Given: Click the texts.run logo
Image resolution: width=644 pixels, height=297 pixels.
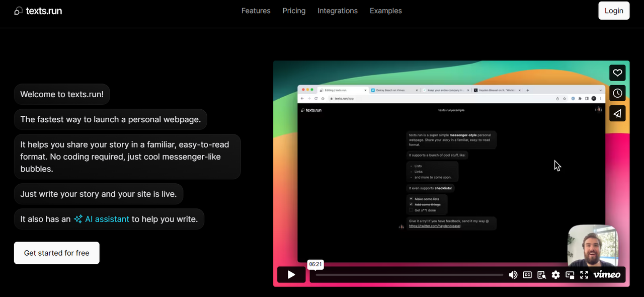Looking at the screenshot, I should point(38,11).
